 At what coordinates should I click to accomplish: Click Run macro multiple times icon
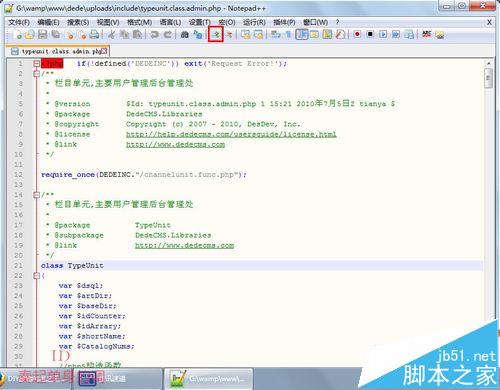396,34
